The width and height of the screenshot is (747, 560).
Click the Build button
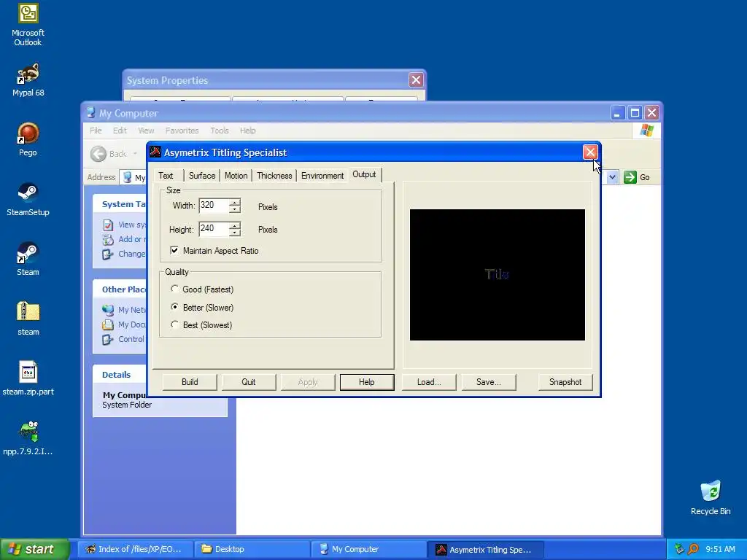pyautogui.click(x=190, y=382)
